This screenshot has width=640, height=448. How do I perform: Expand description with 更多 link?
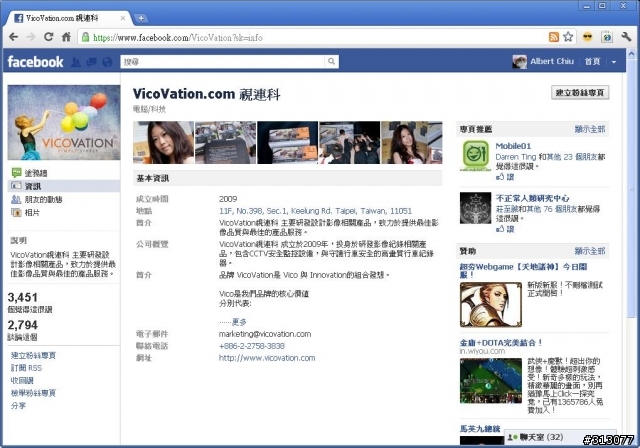tap(239, 322)
